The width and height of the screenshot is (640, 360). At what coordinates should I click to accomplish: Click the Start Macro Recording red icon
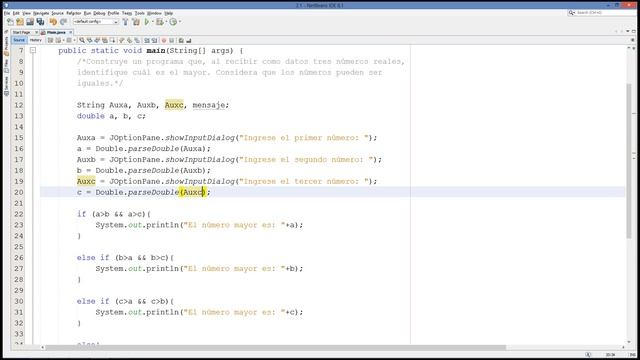(x=164, y=40)
